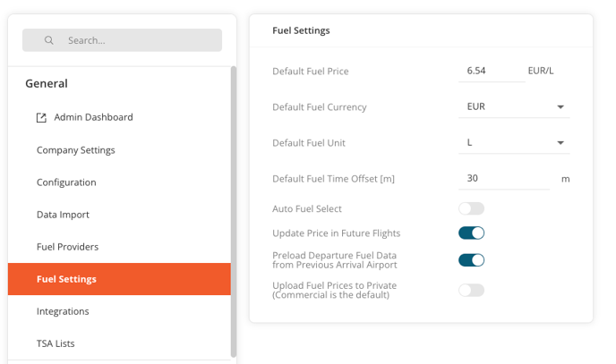This screenshot has height=364, width=616.
Task: Click the Update Price in Future Flights label
Action: coord(337,233)
